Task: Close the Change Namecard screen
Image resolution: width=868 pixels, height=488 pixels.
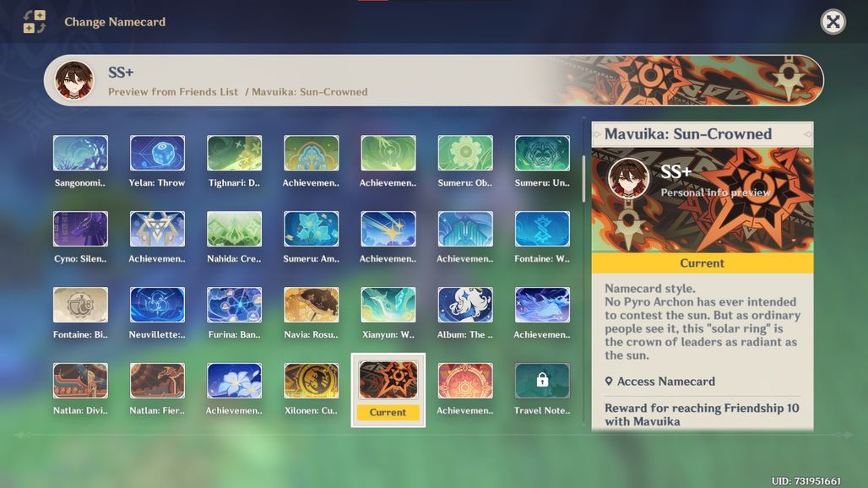Action: click(x=833, y=22)
